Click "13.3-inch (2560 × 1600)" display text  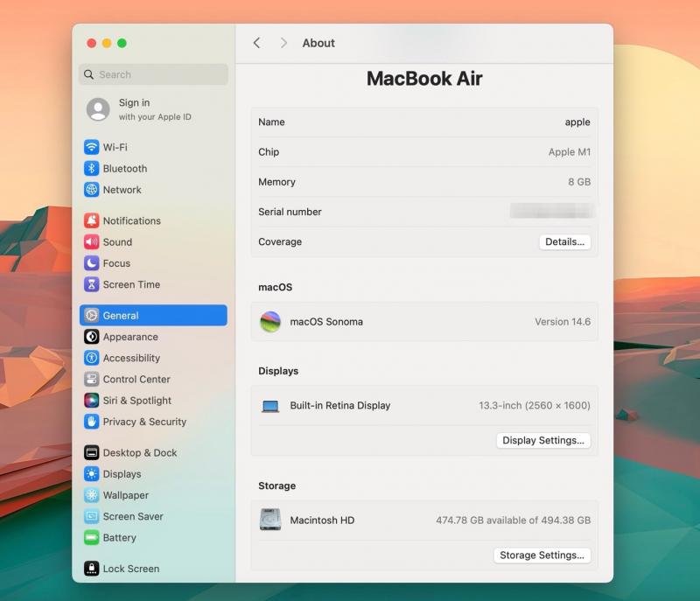click(535, 406)
